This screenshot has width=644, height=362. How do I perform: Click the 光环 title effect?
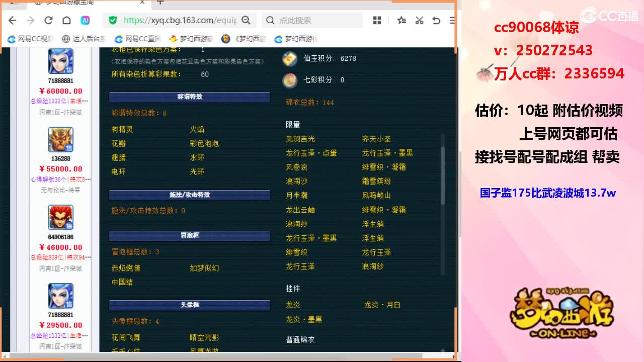pos(197,171)
